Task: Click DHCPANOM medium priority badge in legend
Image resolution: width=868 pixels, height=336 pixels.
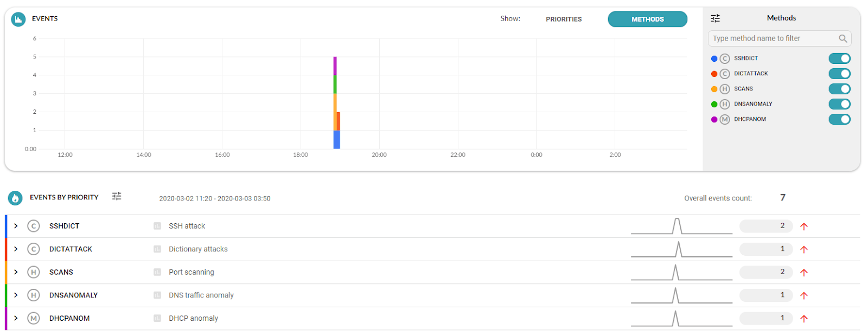Action: pyautogui.click(x=725, y=119)
